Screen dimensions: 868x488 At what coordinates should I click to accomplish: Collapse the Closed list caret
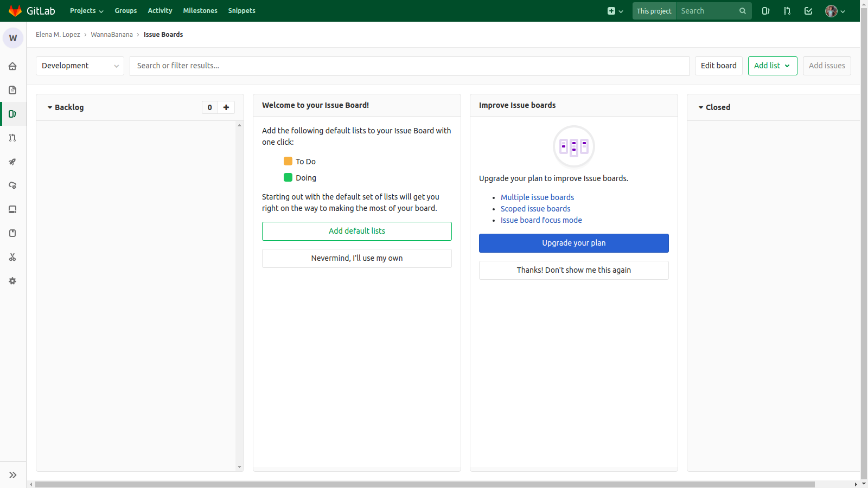701,107
